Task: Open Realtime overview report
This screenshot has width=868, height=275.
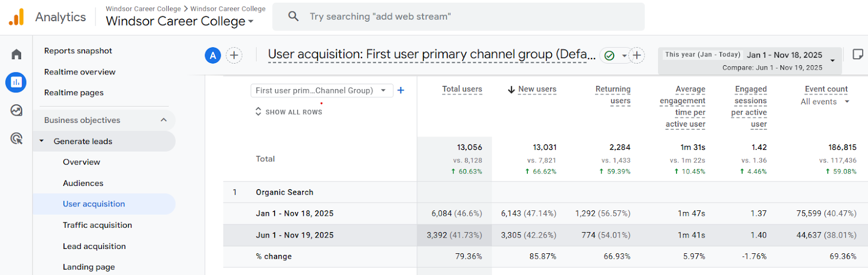Action: pos(80,72)
